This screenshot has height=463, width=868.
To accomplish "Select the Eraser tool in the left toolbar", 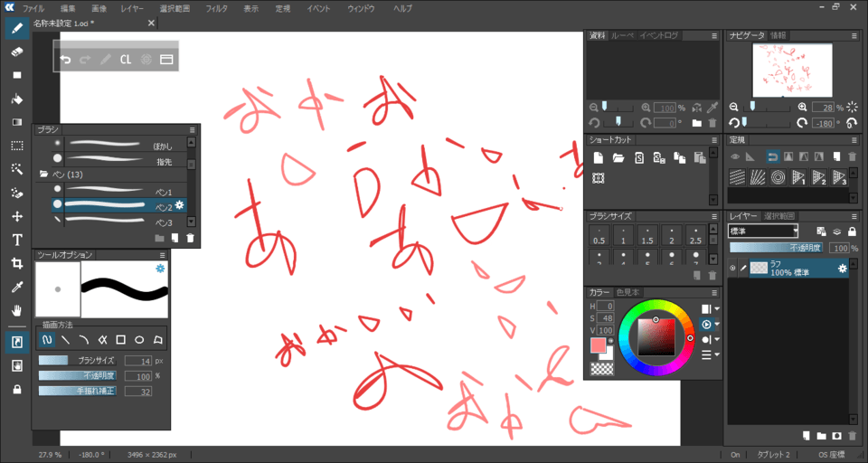I will 16,52.
